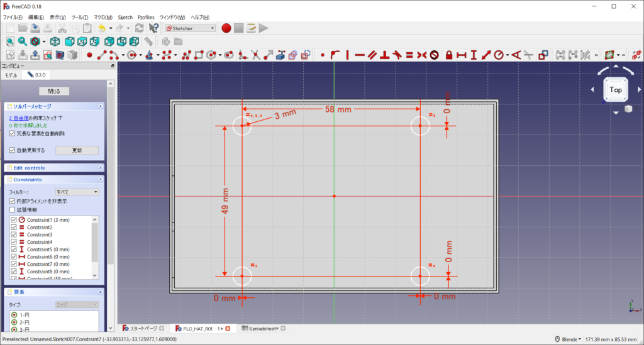
Task: Switch to the Spreadsheet document tab
Action: pos(263,328)
